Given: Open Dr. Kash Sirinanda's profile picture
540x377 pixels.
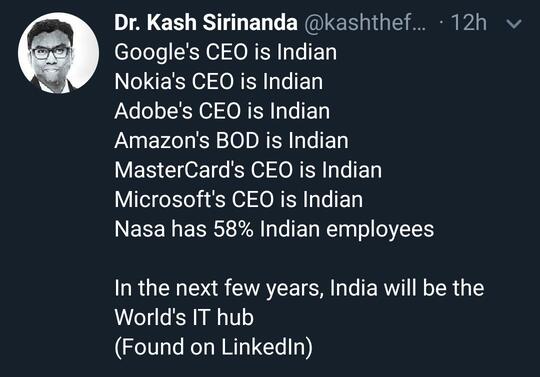Looking at the screenshot, I should 59,53.
